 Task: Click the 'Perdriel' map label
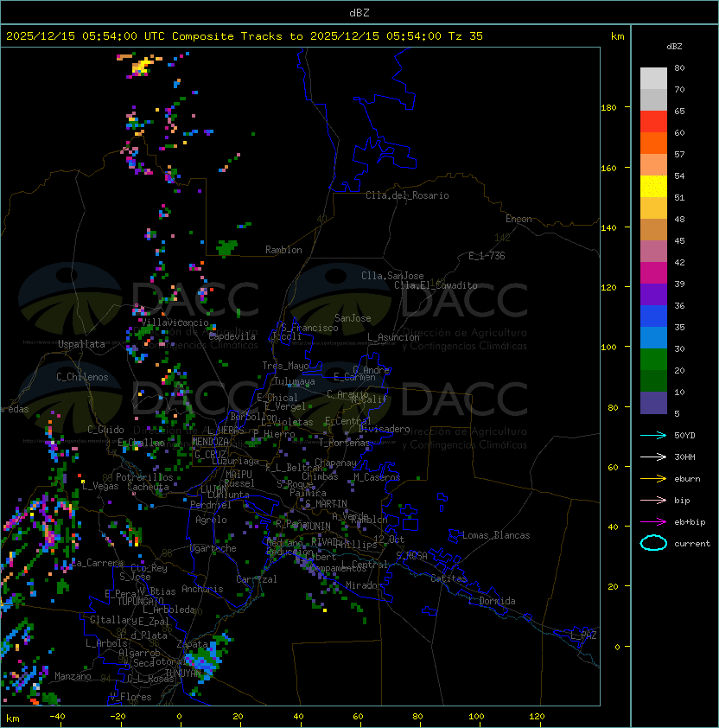pos(211,505)
